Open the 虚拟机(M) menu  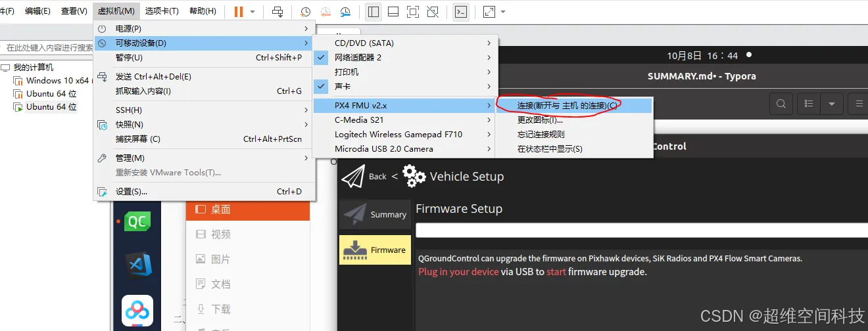point(116,11)
